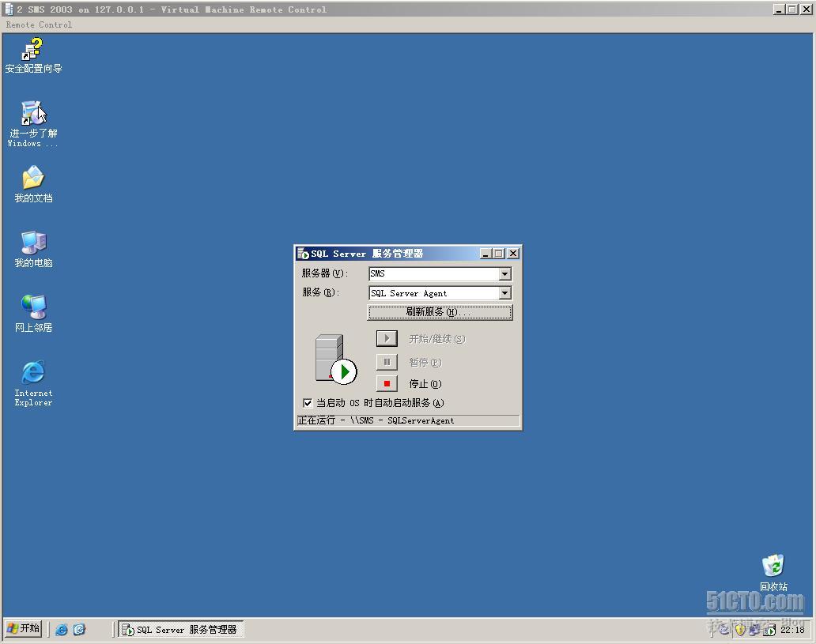This screenshot has height=644, width=816.
Task: Click the Start/Continue play arrow button
Action: click(x=387, y=339)
